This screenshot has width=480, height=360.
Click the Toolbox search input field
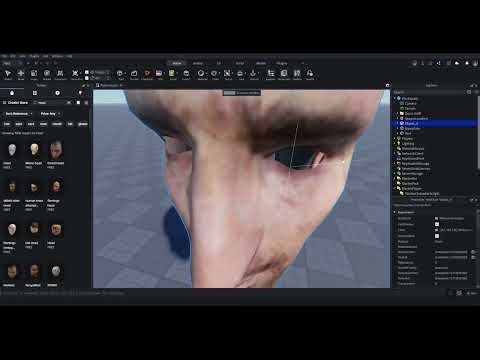coord(53,103)
